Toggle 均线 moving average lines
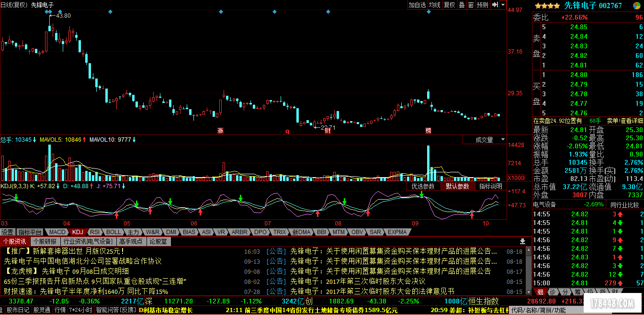The image size is (644, 315). [434, 5]
